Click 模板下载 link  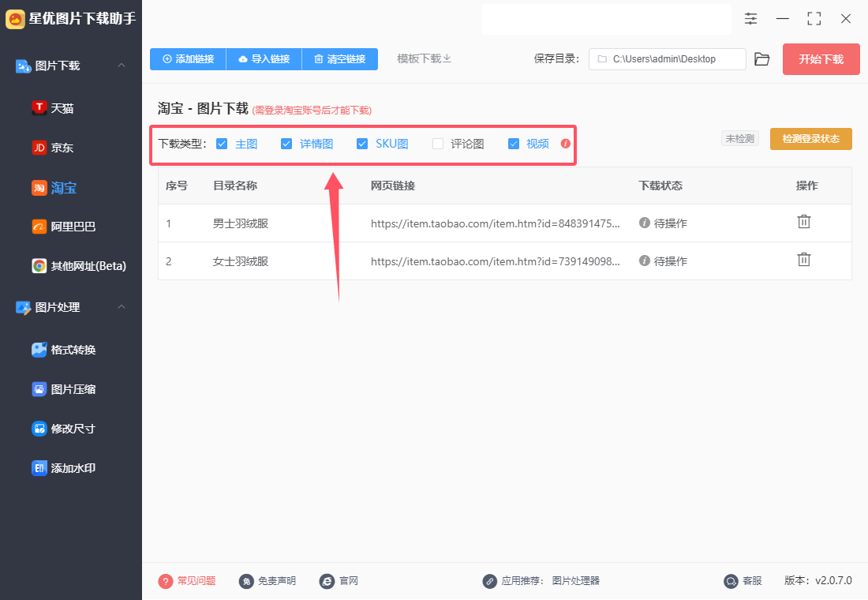coord(424,58)
